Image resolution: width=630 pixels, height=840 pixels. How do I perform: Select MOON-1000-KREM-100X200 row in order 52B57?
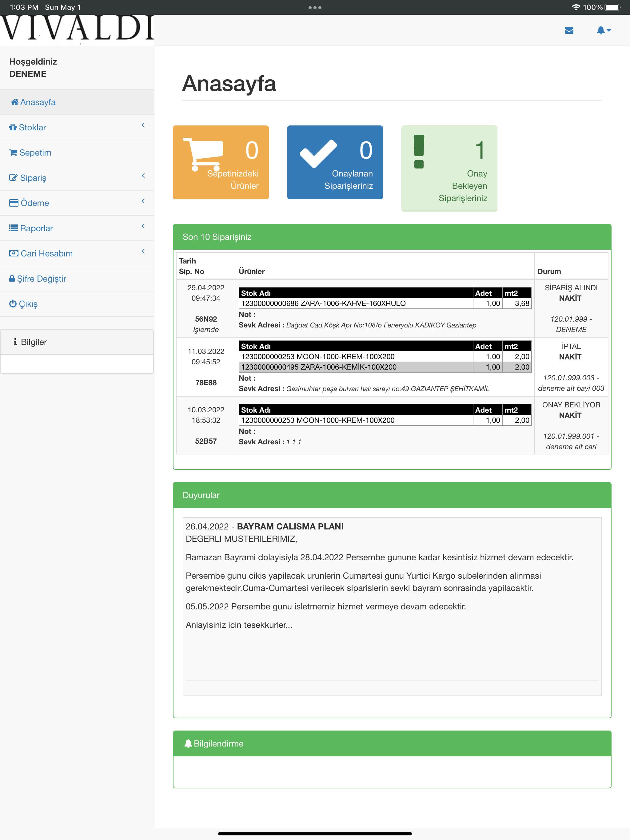click(385, 420)
